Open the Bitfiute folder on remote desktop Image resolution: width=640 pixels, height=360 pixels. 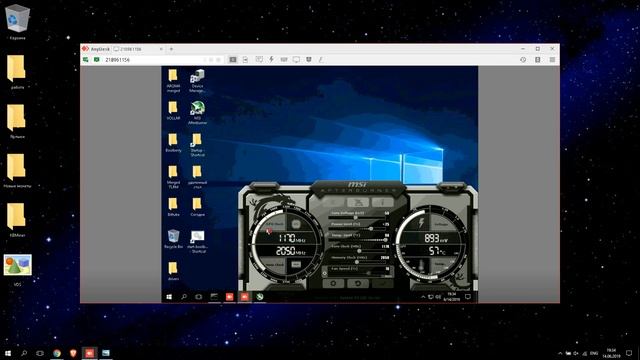point(173,207)
